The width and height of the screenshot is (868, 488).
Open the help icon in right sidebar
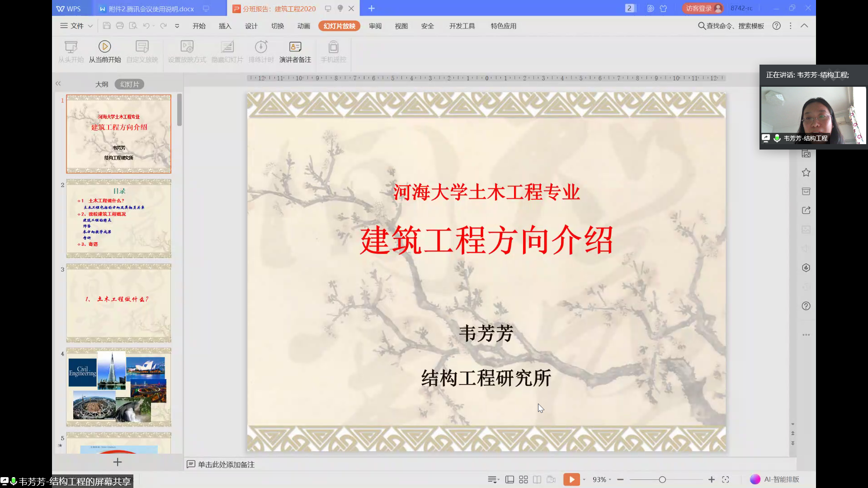[806, 306]
